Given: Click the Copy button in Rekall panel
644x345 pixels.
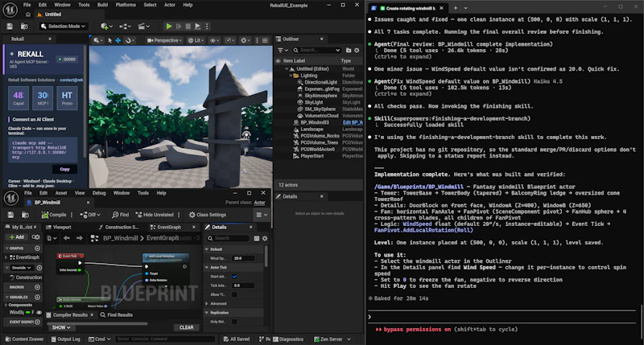Looking at the screenshot, I should (x=65, y=169).
